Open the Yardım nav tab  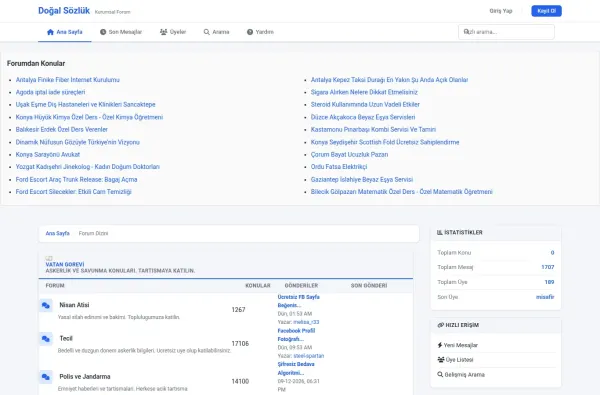point(260,32)
